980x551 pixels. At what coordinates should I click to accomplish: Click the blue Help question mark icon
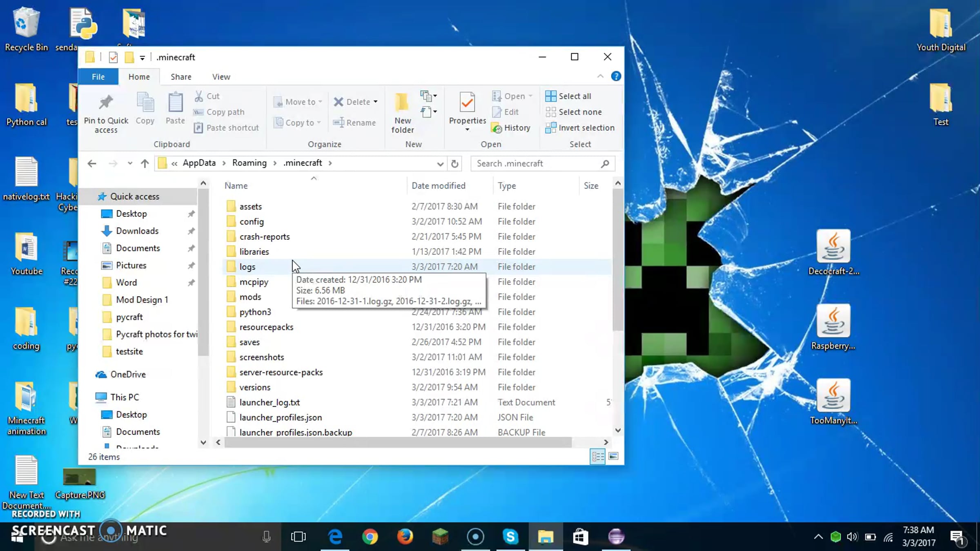pos(616,76)
